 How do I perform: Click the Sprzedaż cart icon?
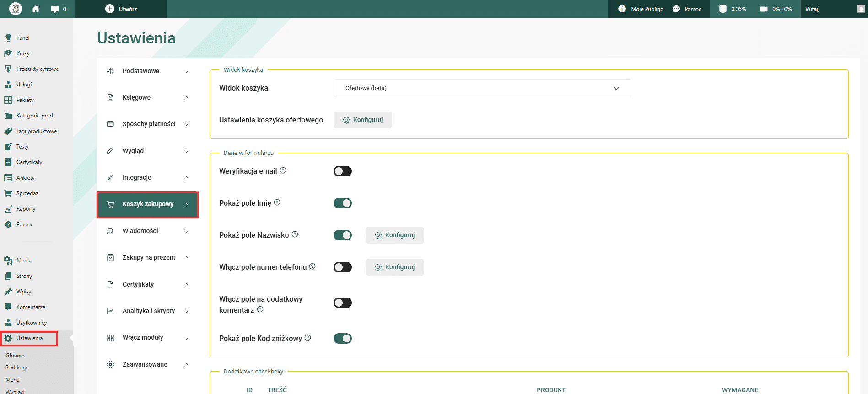[8, 193]
